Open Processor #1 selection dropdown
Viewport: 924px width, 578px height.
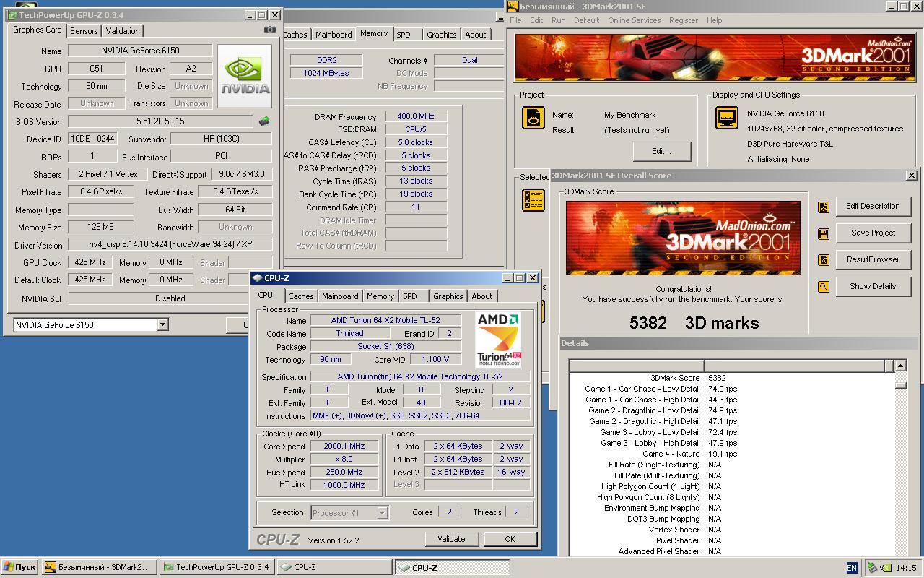383,513
